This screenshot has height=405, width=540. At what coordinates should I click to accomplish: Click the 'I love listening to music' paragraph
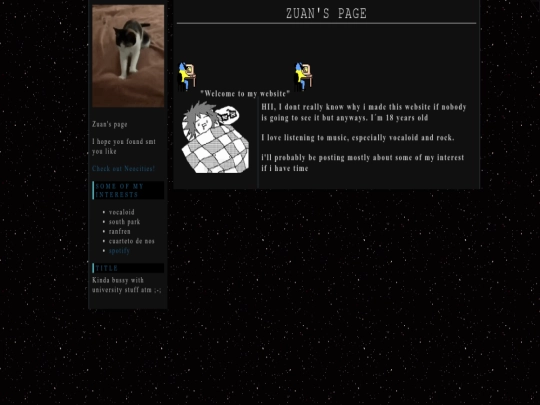tap(357, 137)
